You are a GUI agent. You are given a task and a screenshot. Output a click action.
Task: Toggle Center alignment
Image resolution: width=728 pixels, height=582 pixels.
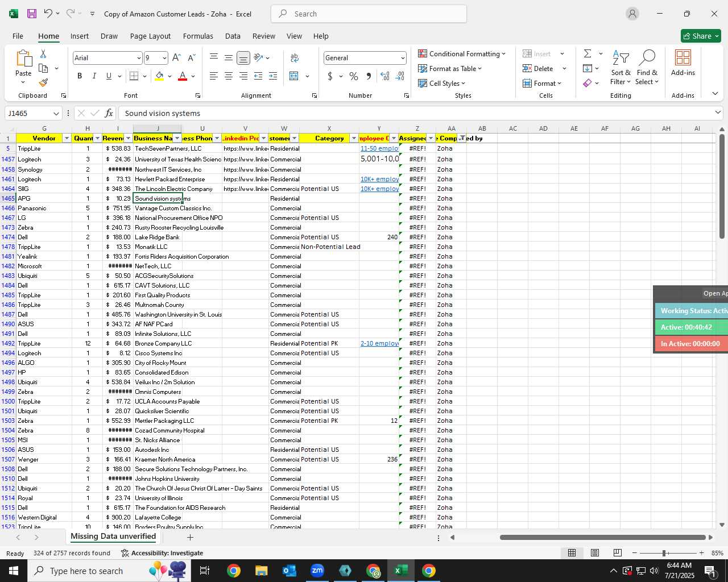coord(228,76)
